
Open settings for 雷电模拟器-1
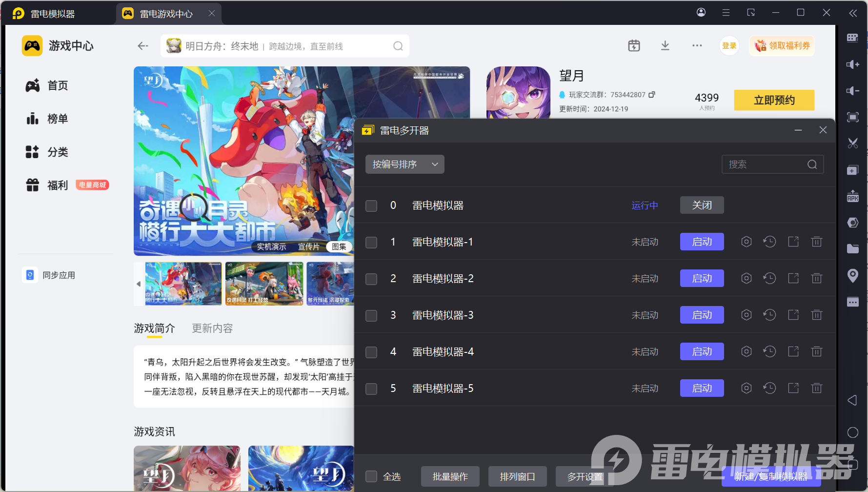[x=746, y=242]
